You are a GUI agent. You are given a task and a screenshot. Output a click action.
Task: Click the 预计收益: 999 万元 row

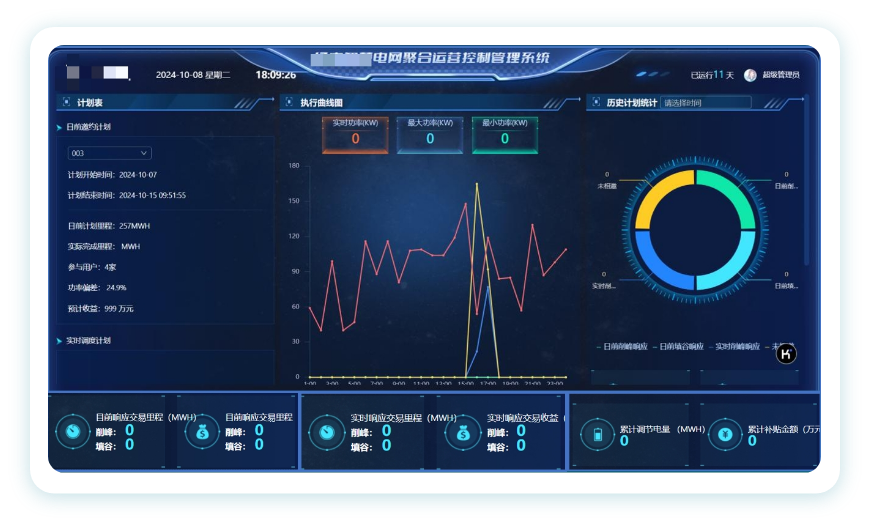[100, 308]
